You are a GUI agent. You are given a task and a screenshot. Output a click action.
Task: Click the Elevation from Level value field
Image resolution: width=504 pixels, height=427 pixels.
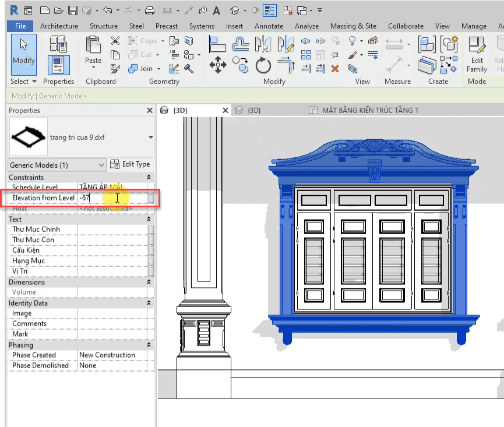pos(112,198)
